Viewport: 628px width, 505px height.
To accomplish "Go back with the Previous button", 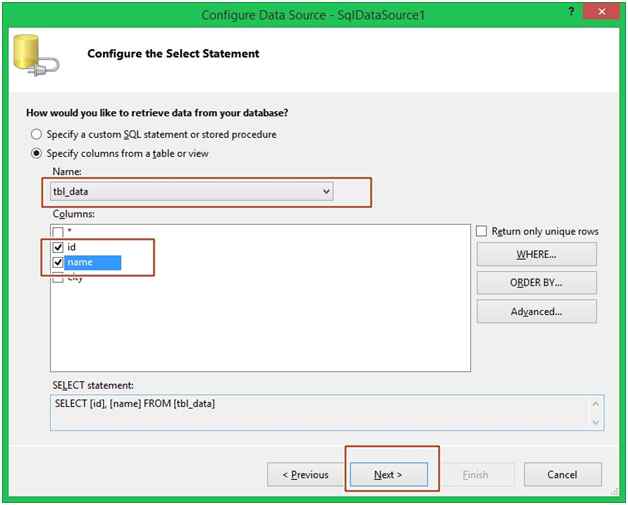I will (306, 475).
